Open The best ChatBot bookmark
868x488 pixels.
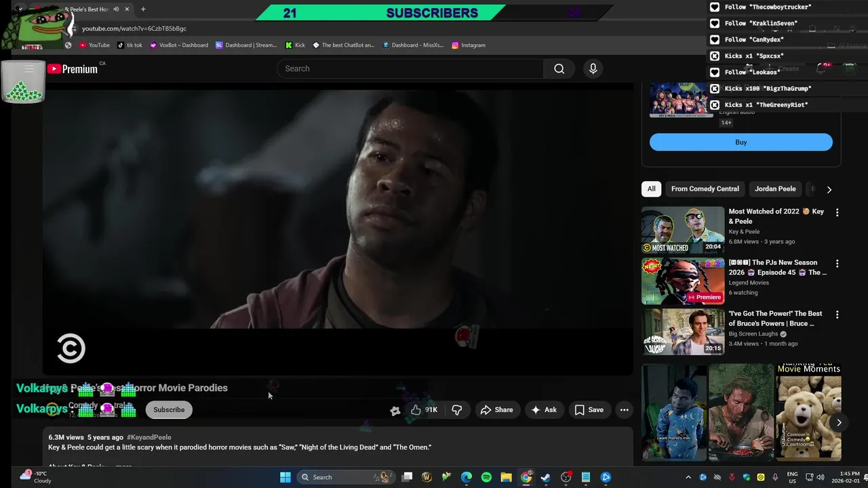(x=343, y=45)
